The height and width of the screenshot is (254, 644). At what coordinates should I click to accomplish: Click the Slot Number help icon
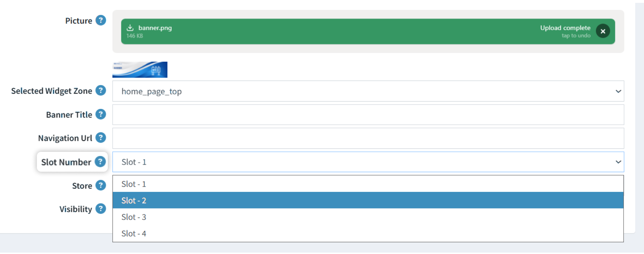pyautogui.click(x=100, y=162)
